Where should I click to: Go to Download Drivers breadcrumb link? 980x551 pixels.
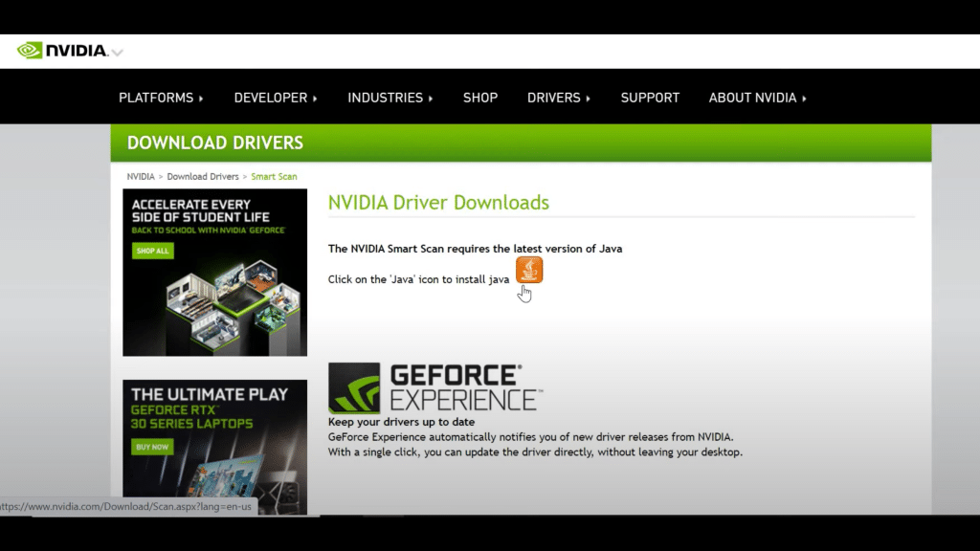(x=203, y=177)
